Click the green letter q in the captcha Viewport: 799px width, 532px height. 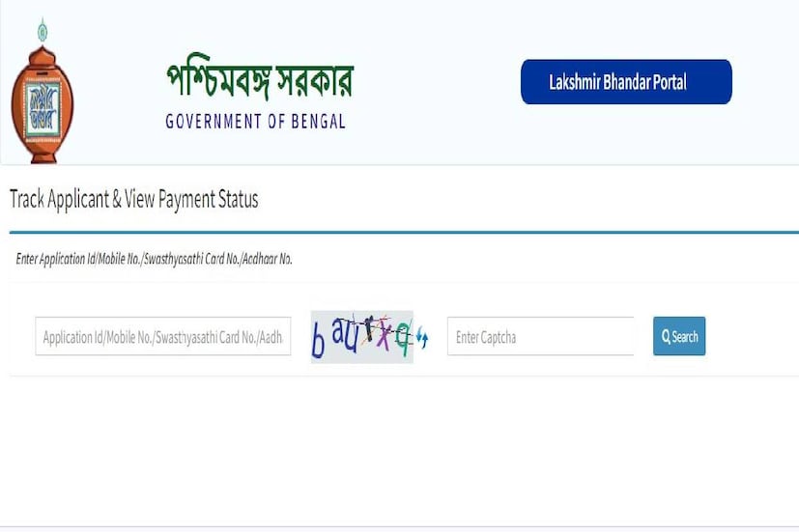click(x=403, y=338)
